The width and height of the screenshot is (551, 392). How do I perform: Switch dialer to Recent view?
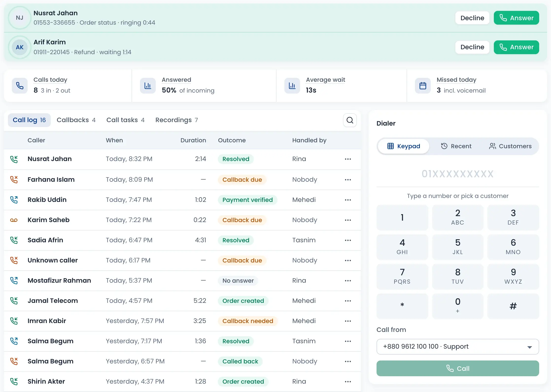pos(456,146)
